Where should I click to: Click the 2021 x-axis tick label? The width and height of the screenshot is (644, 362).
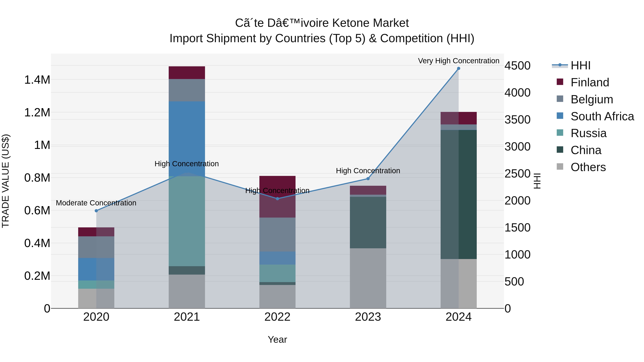[187, 317]
